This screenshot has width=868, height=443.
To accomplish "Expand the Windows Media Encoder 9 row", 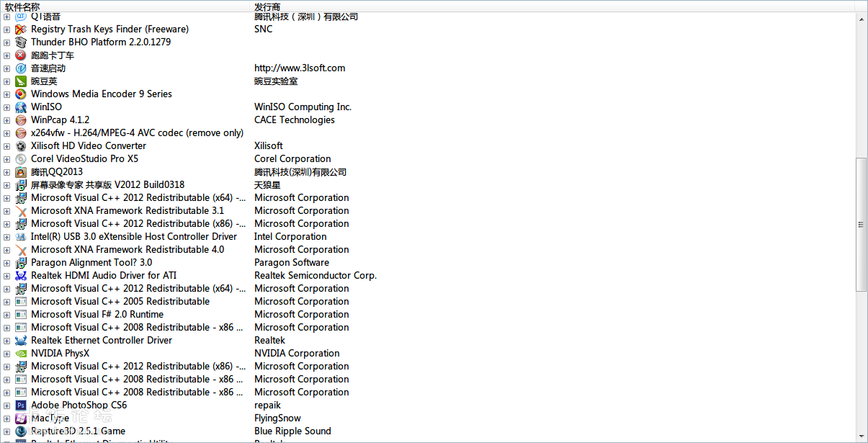I will click(7, 94).
